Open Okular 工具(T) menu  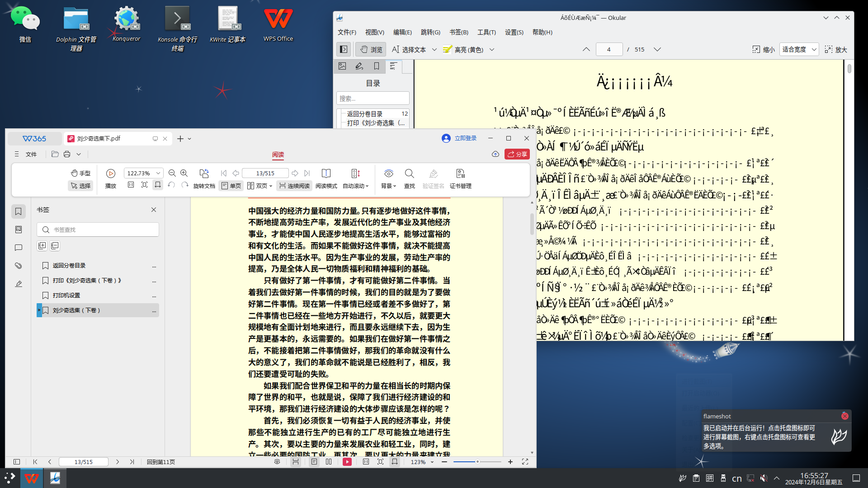coord(486,32)
